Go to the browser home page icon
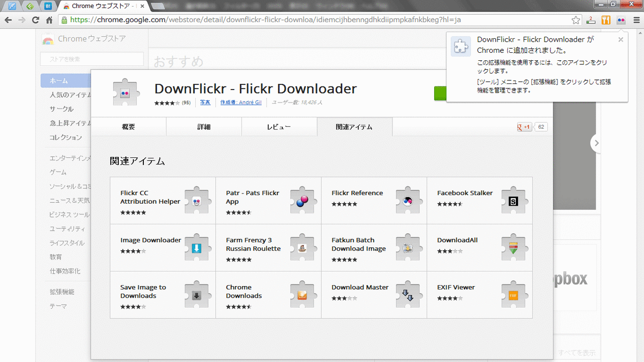This screenshot has width=644, height=362. pos(49,20)
